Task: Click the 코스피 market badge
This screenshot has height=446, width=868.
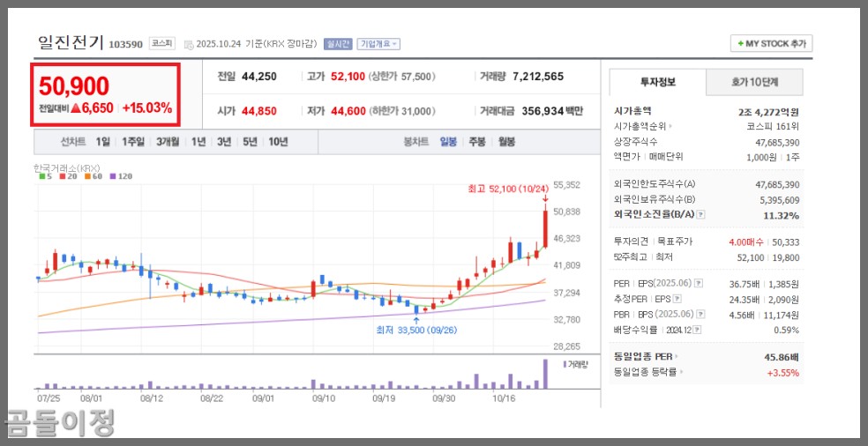Action: 162,44
